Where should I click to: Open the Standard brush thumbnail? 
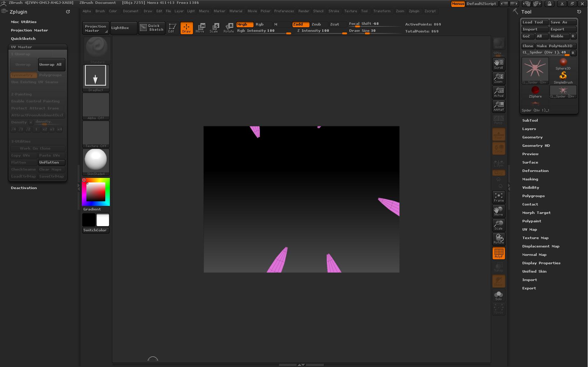[x=97, y=50]
